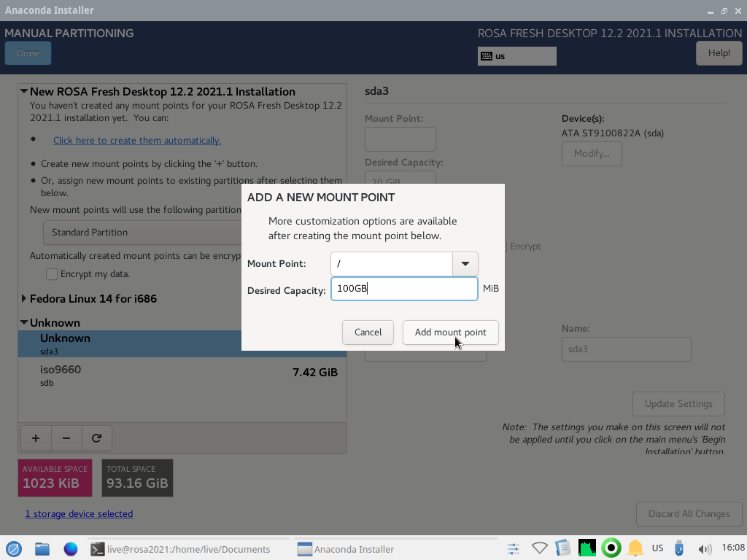Enable the Encrypt my data checkbox

coord(52,274)
